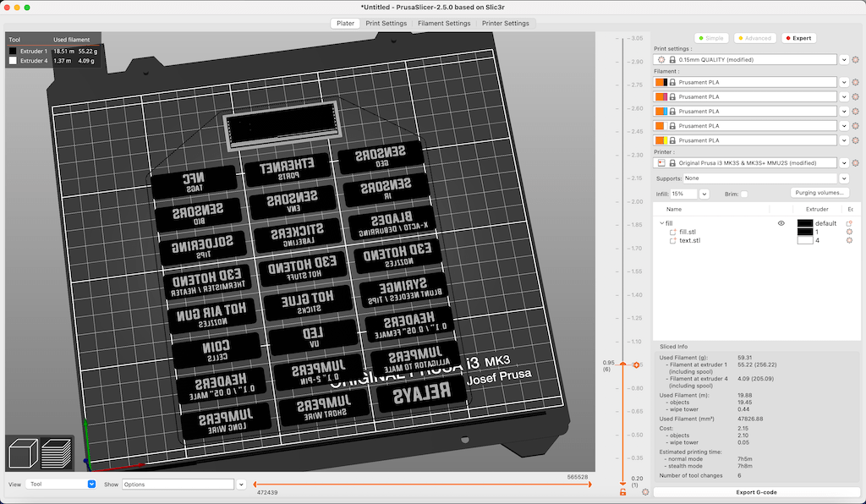Click the lock icon in the printer preset field
The height and width of the screenshot is (504, 866).
tap(672, 163)
